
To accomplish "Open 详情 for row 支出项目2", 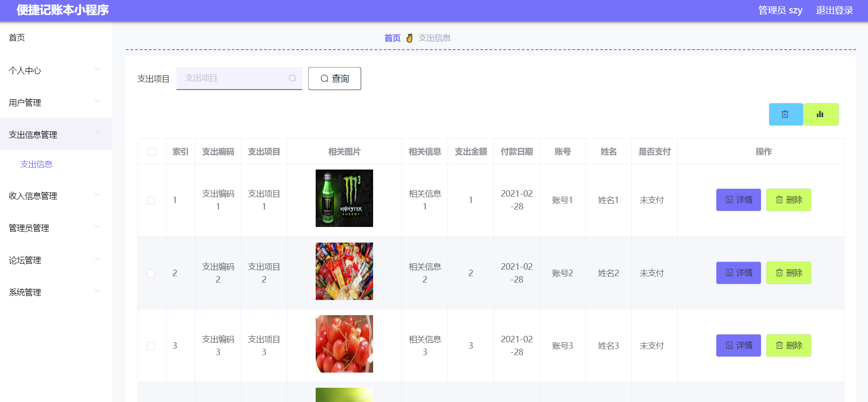I will pyautogui.click(x=738, y=273).
